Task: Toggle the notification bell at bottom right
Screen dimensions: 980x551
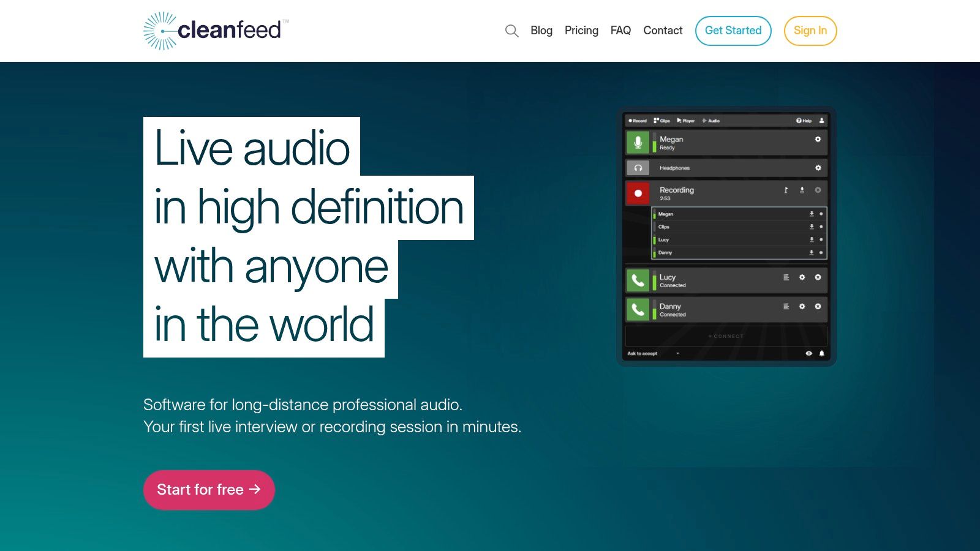Action: [x=822, y=354]
